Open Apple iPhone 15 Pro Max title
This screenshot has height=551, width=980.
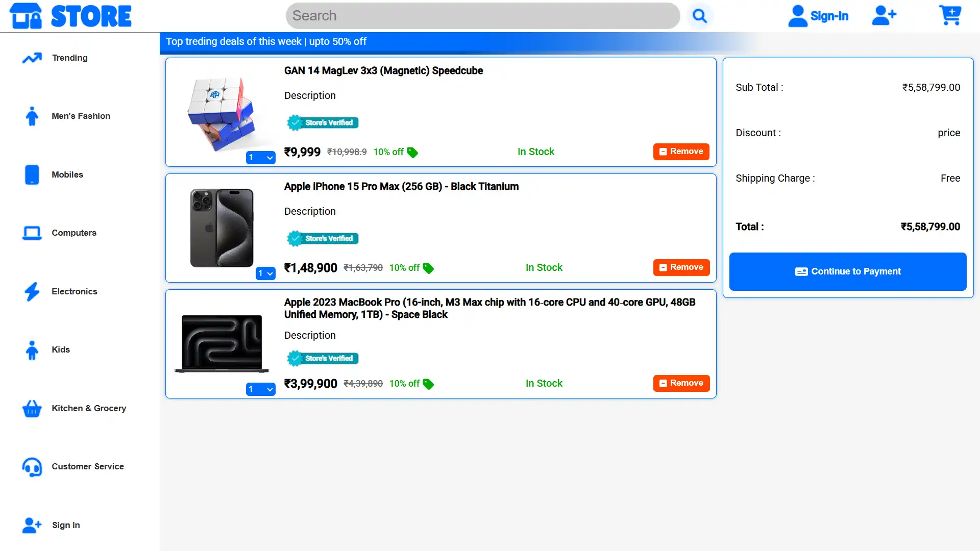[401, 187]
